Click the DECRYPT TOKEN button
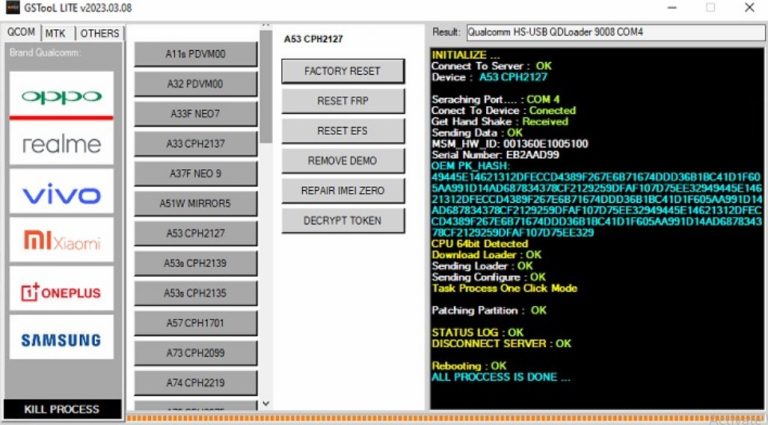 [x=343, y=220]
